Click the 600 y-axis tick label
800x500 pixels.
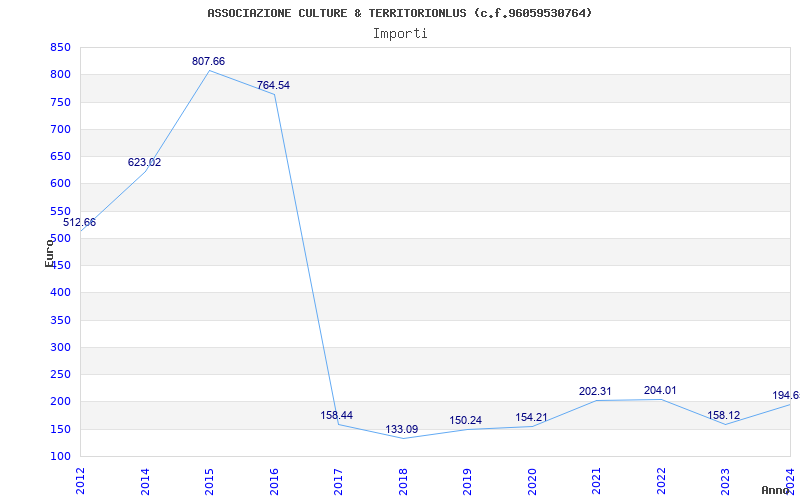tap(60, 184)
